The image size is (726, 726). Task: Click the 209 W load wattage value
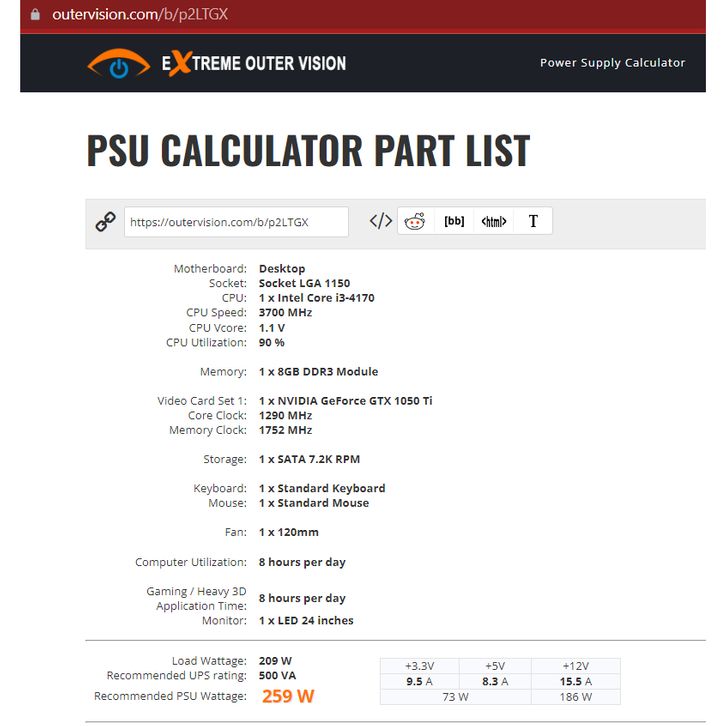pos(275,661)
